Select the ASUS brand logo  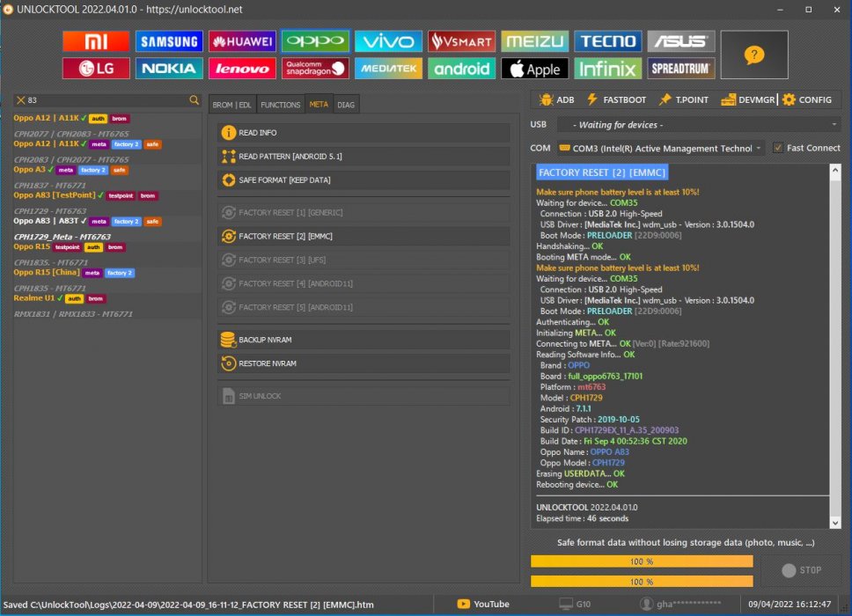681,41
